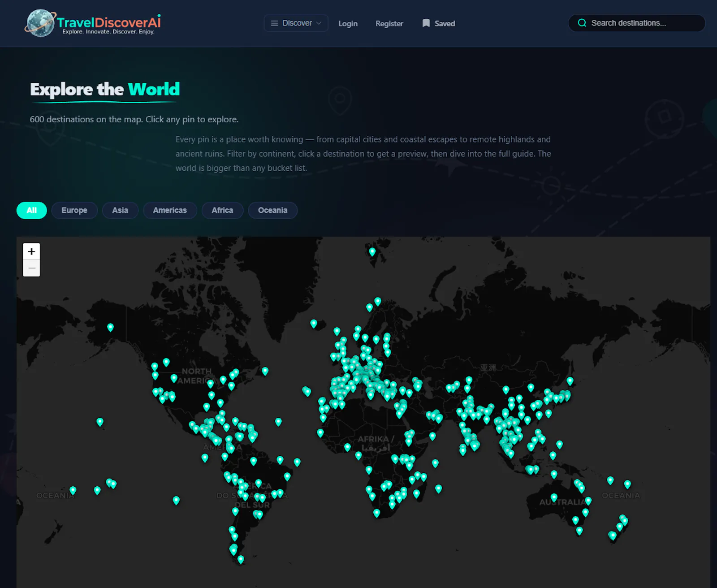This screenshot has height=588, width=717.
Task: Focus the Search destinations field
Action: point(637,23)
